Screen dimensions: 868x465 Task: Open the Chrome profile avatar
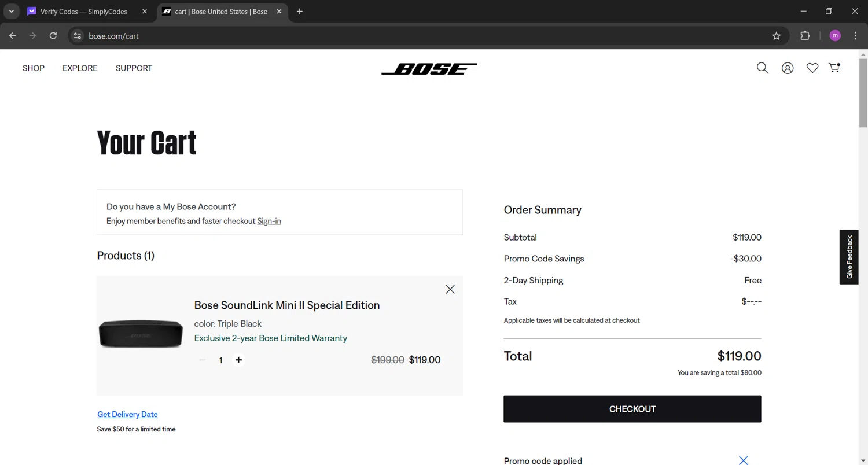pyautogui.click(x=835, y=36)
